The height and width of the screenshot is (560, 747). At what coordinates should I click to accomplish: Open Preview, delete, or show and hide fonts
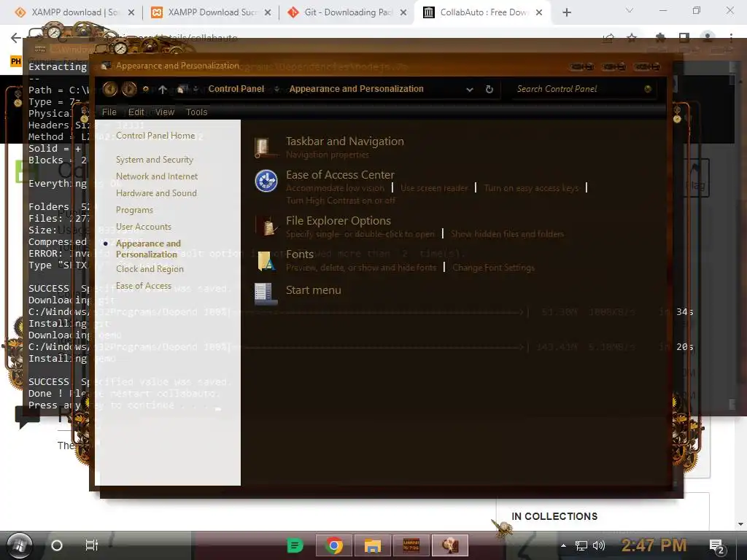(x=361, y=268)
